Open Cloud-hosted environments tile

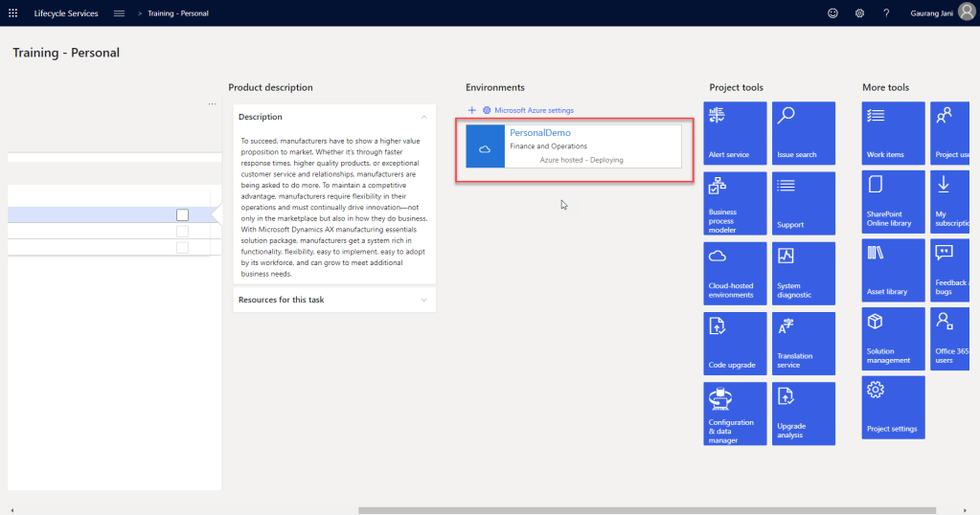click(735, 273)
